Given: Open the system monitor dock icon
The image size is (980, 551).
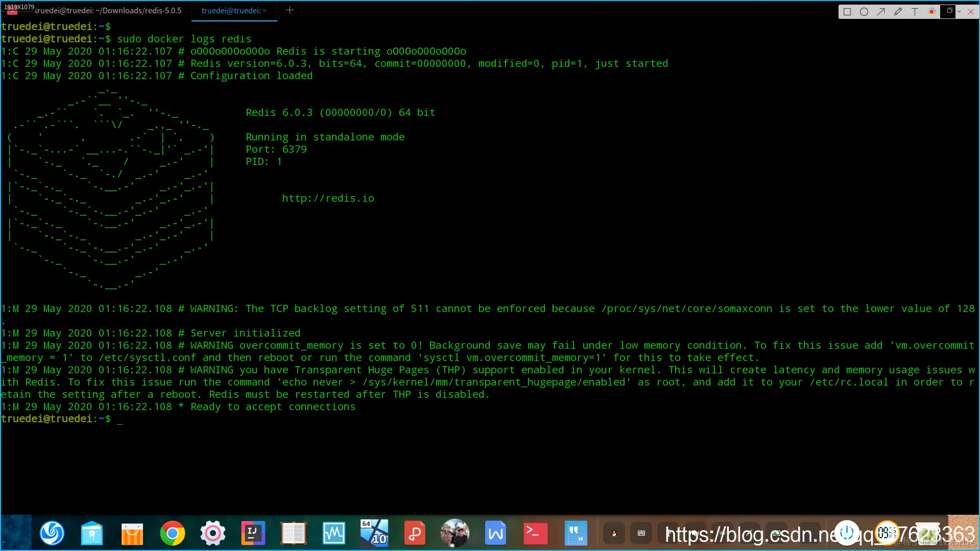Looking at the screenshot, I should click(333, 533).
